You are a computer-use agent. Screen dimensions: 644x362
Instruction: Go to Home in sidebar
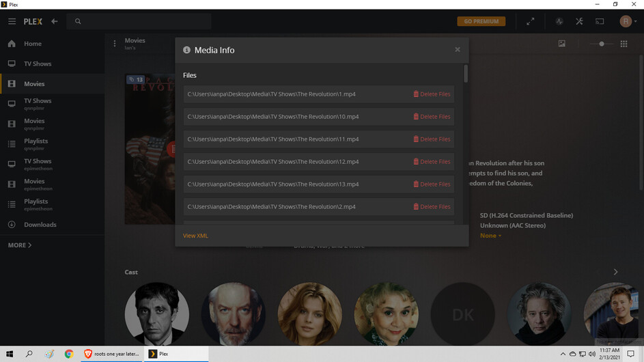click(52, 44)
